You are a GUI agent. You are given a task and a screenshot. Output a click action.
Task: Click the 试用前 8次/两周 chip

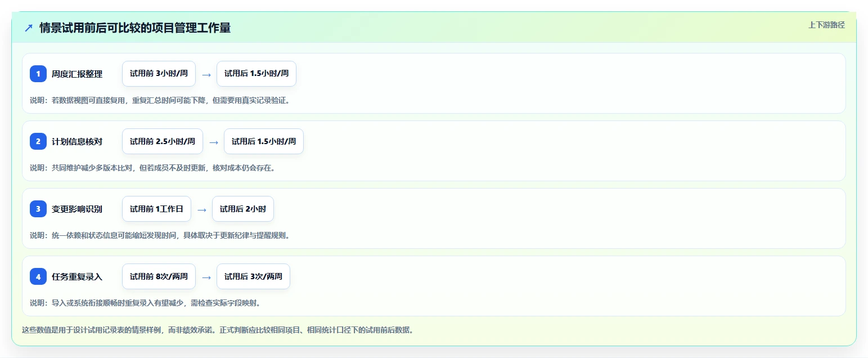159,276
